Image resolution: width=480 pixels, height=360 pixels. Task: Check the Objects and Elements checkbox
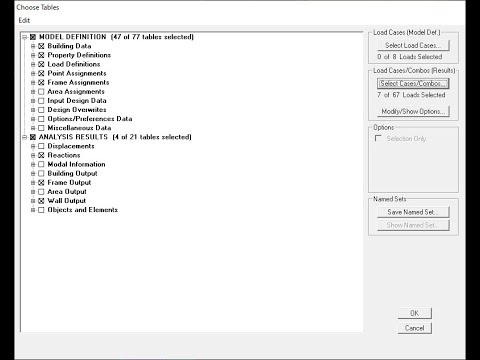tap(41, 210)
